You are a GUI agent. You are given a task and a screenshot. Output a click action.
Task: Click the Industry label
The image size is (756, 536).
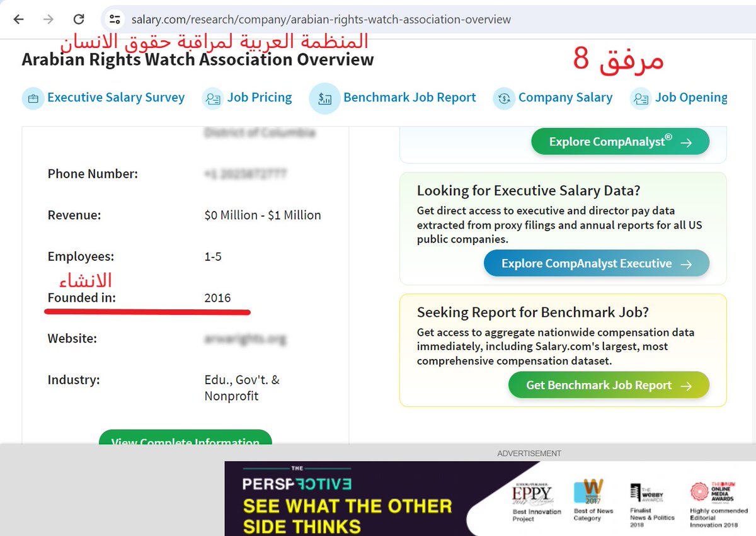click(x=74, y=380)
